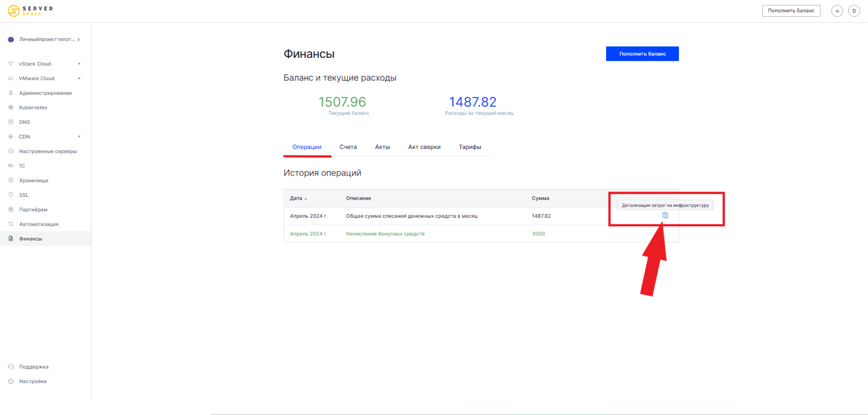Open Поддержка link
The height and width of the screenshot is (415, 868).
click(34, 367)
